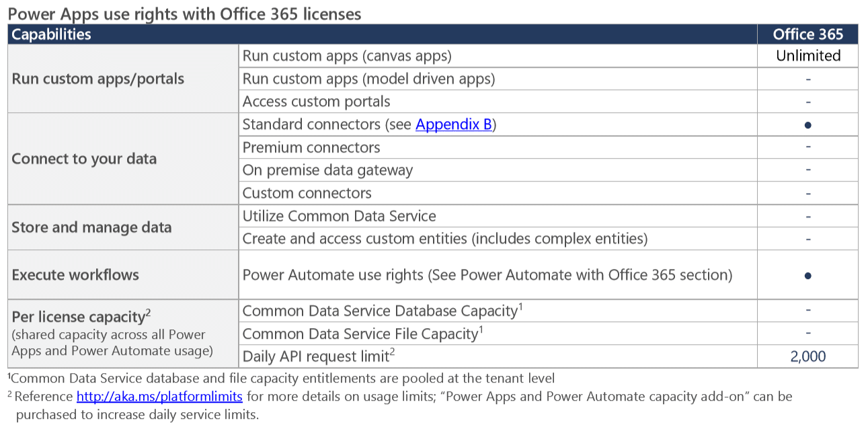Click the Power Apps use rights title
868x431 pixels.
coord(184,13)
